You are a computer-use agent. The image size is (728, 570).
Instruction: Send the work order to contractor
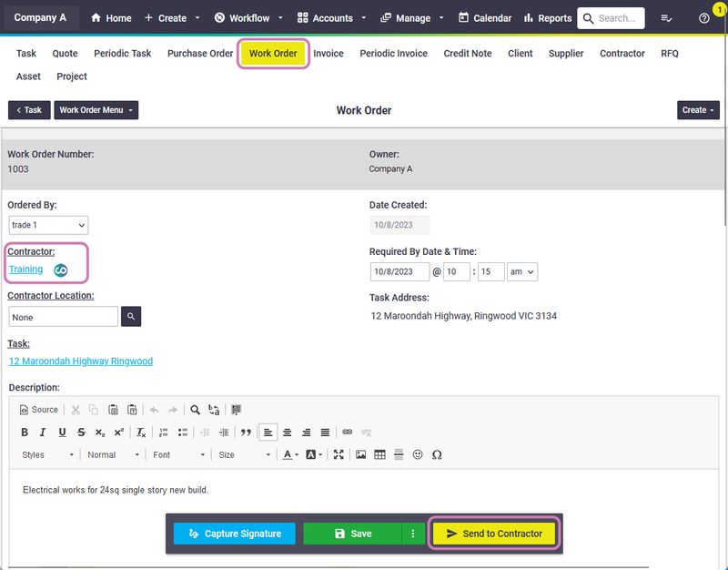click(494, 534)
